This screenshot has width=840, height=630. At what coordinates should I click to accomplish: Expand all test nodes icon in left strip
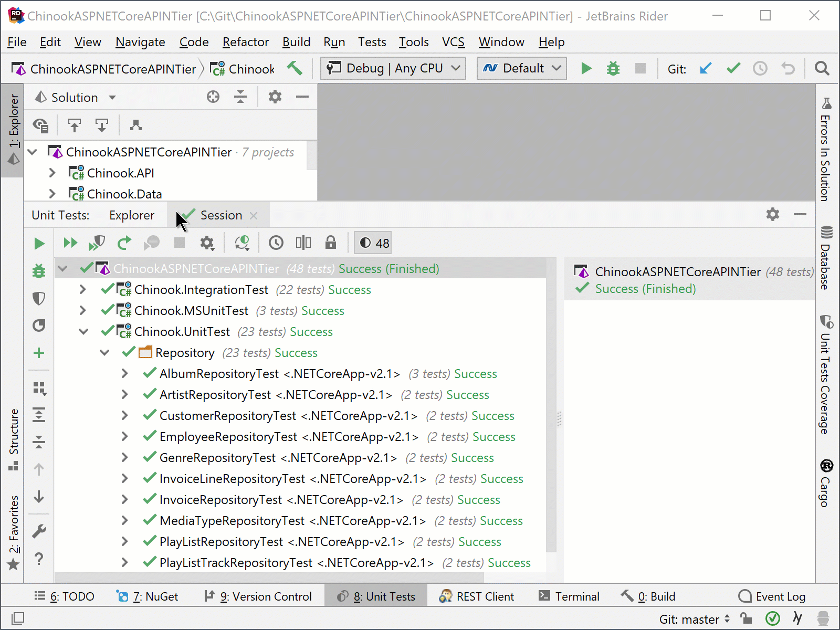click(x=39, y=415)
